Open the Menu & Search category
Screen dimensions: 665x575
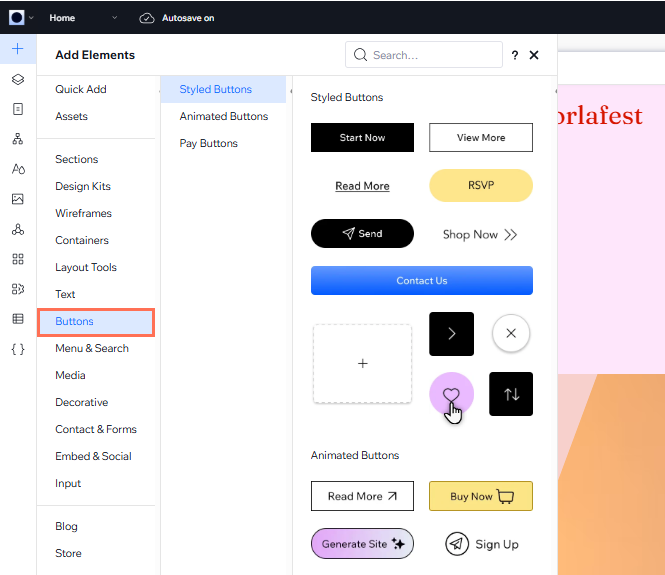pos(92,348)
